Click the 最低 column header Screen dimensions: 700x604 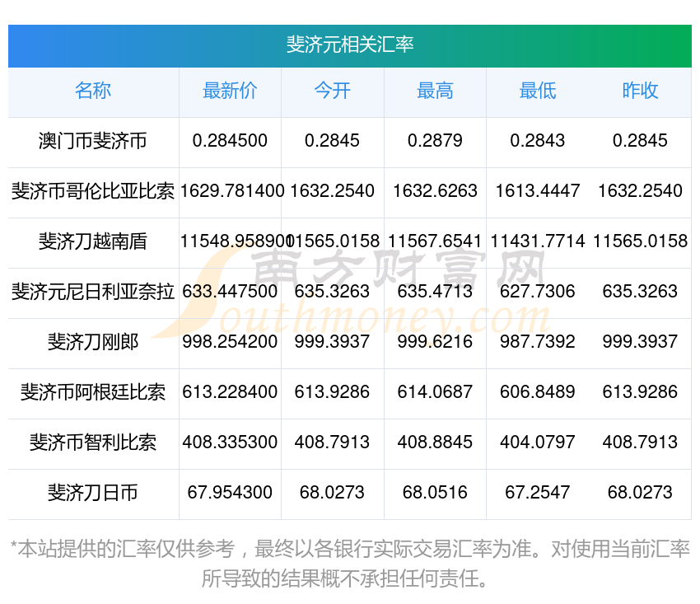click(x=537, y=91)
